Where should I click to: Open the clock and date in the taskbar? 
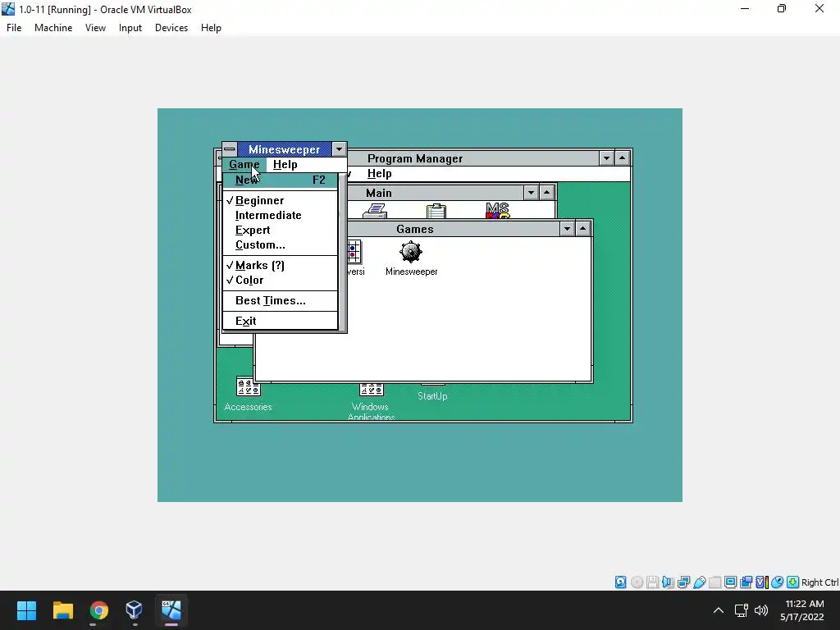click(x=802, y=610)
